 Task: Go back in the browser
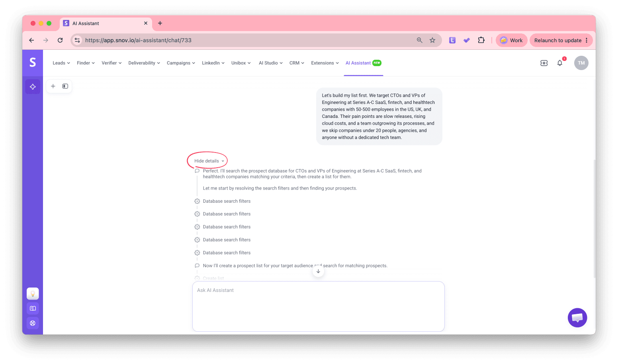tap(31, 40)
